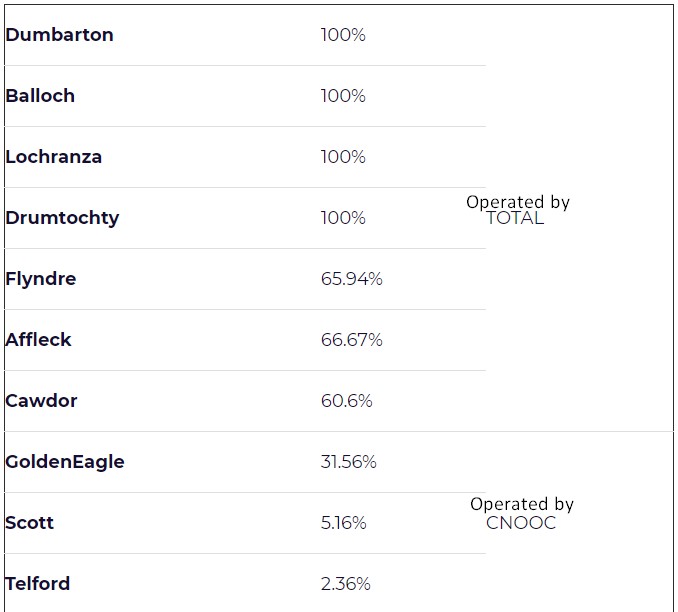678x612 pixels.
Task: Click the "Operated by TOTAL" label
Action: pos(517,210)
